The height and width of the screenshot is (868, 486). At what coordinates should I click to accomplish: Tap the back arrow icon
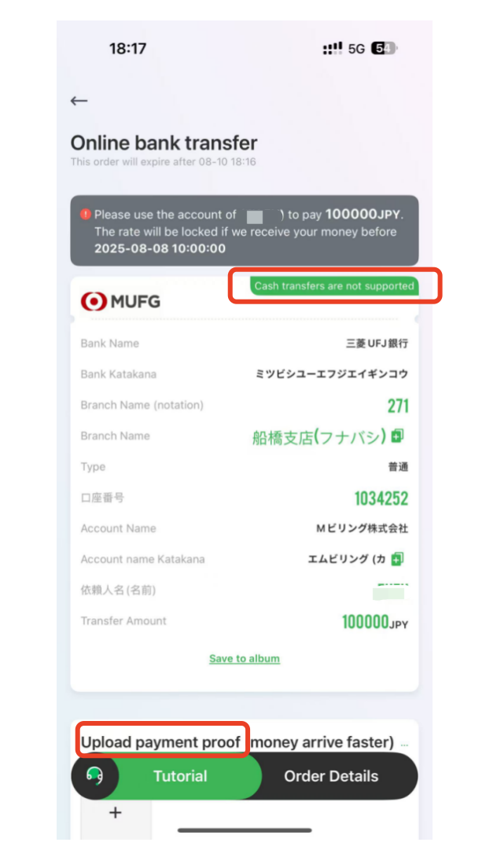[79, 100]
